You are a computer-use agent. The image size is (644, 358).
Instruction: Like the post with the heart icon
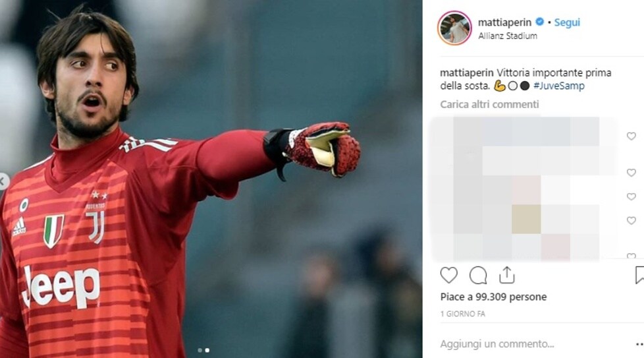click(448, 275)
